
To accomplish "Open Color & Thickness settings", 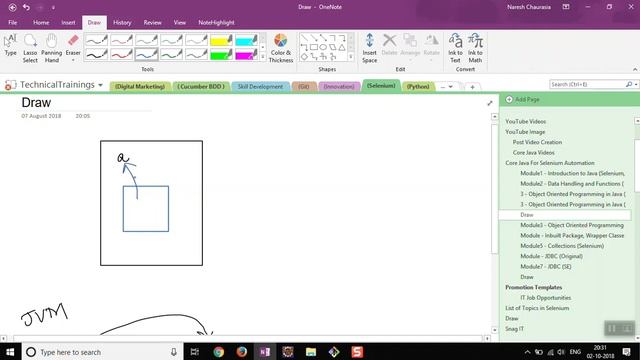I will point(281,48).
